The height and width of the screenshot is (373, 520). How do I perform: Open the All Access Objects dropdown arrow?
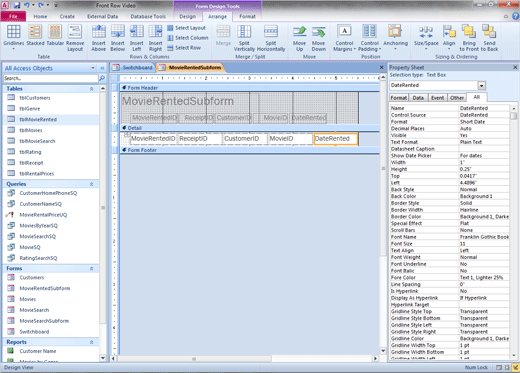tap(93, 68)
